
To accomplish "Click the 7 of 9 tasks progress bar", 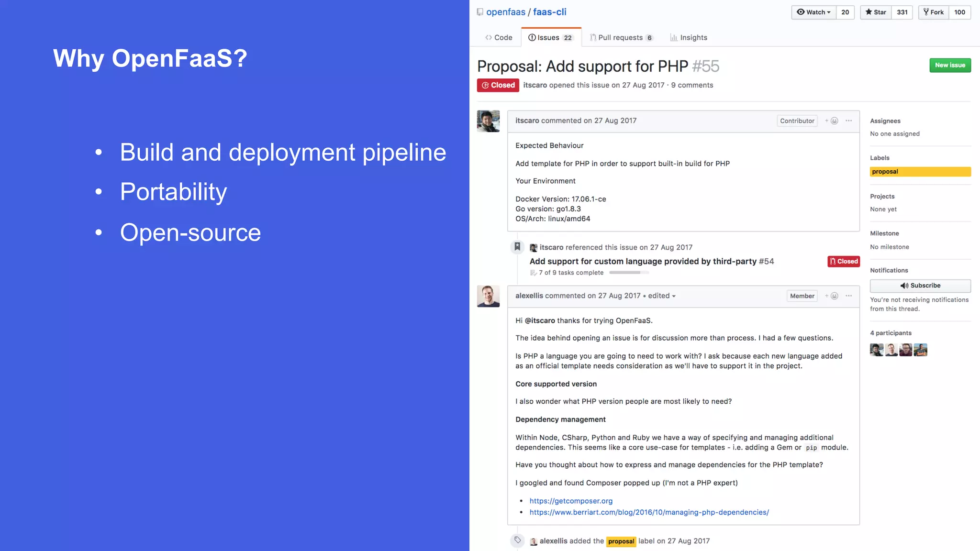I will pos(629,273).
